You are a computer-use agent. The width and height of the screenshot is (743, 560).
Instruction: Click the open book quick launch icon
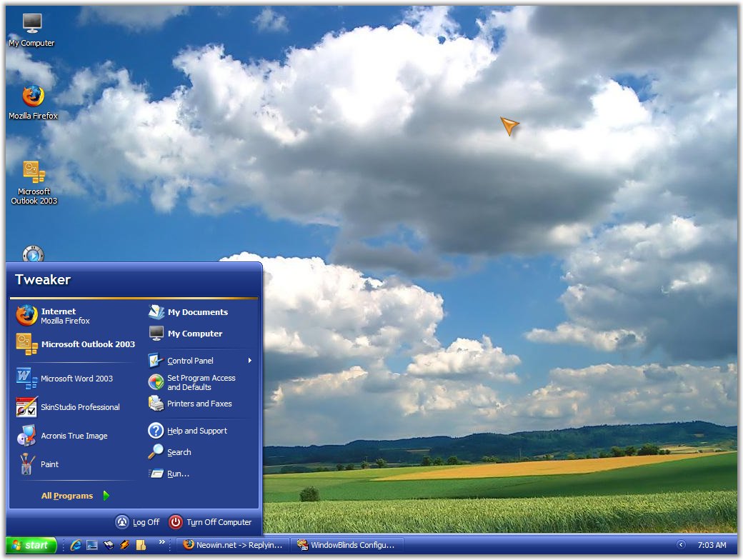point(109,545)
